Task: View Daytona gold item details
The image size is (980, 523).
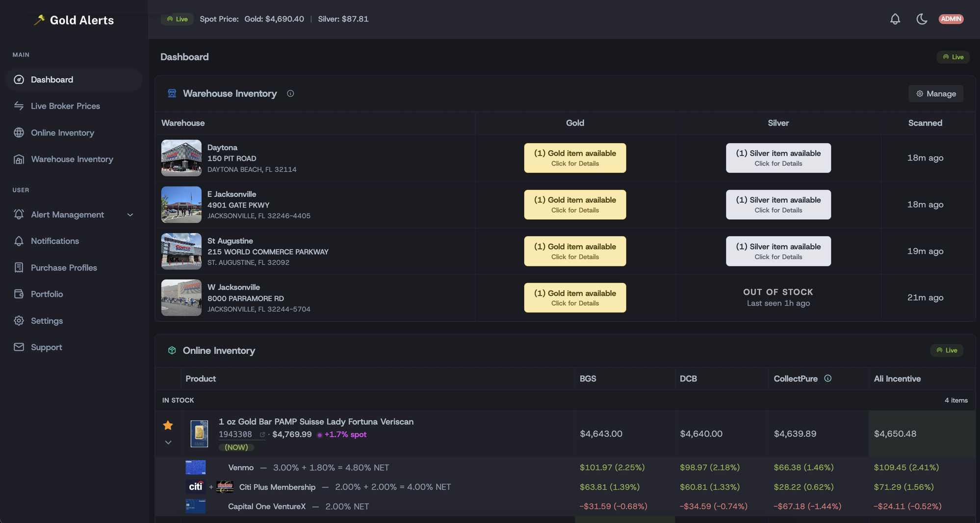Action: [575, 158]
